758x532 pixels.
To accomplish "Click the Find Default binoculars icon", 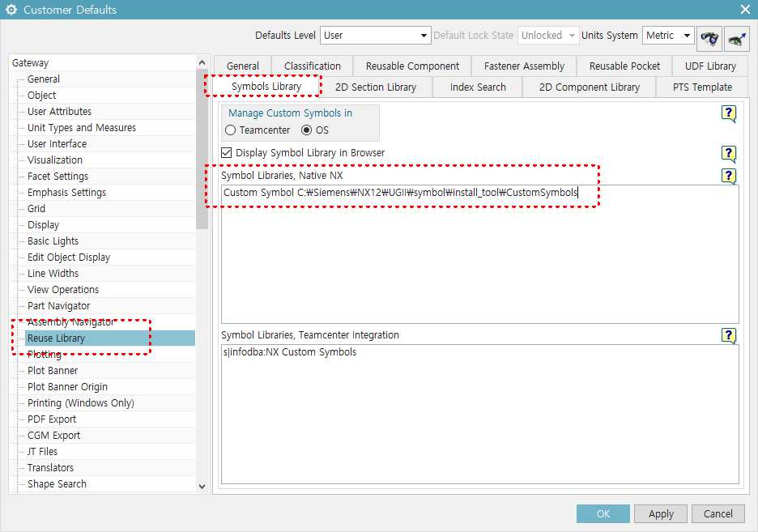I will pos(709,37).
